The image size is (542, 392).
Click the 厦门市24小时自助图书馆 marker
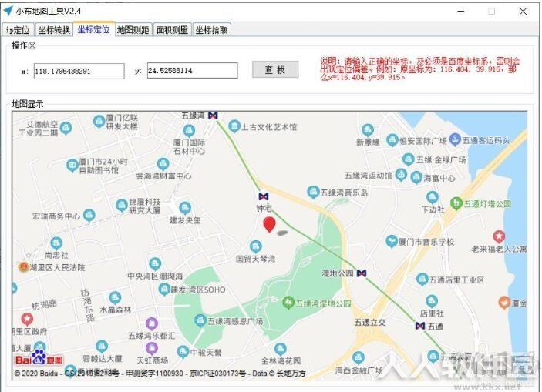(72, 166)
